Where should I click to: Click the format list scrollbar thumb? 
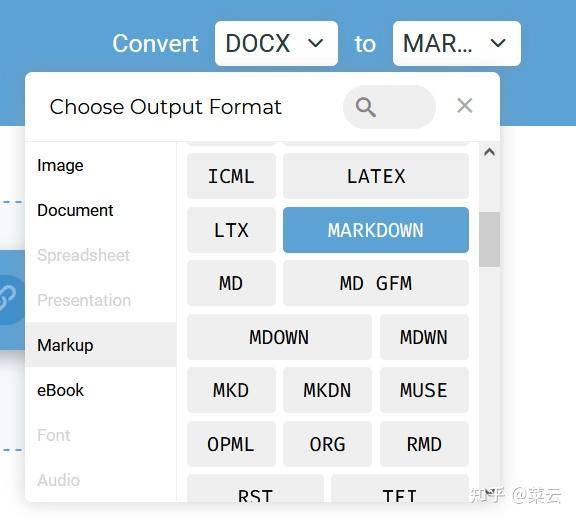pos(489,239)
